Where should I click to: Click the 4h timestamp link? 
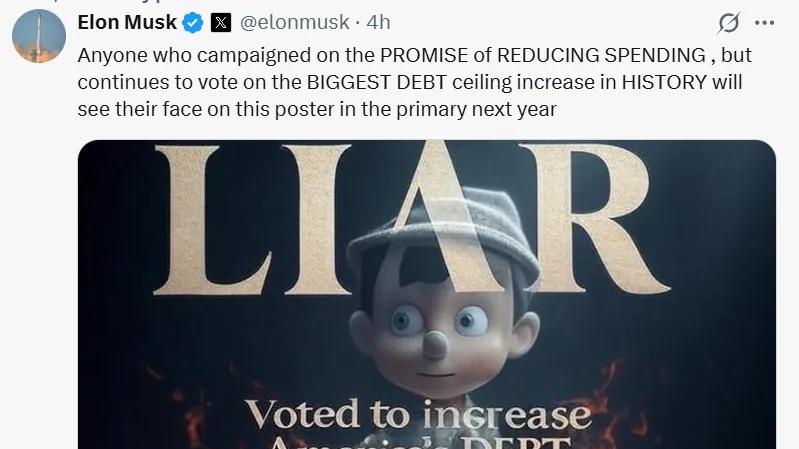click(x=378, y=22)
